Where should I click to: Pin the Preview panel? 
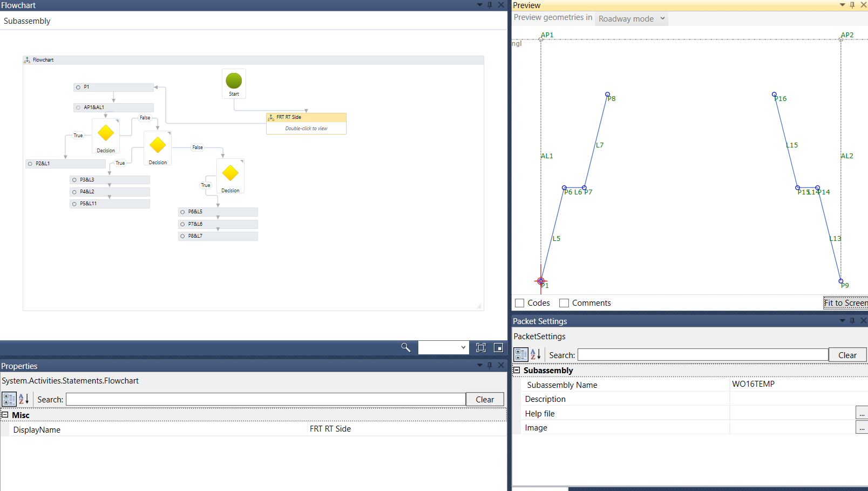pos(852,5)
